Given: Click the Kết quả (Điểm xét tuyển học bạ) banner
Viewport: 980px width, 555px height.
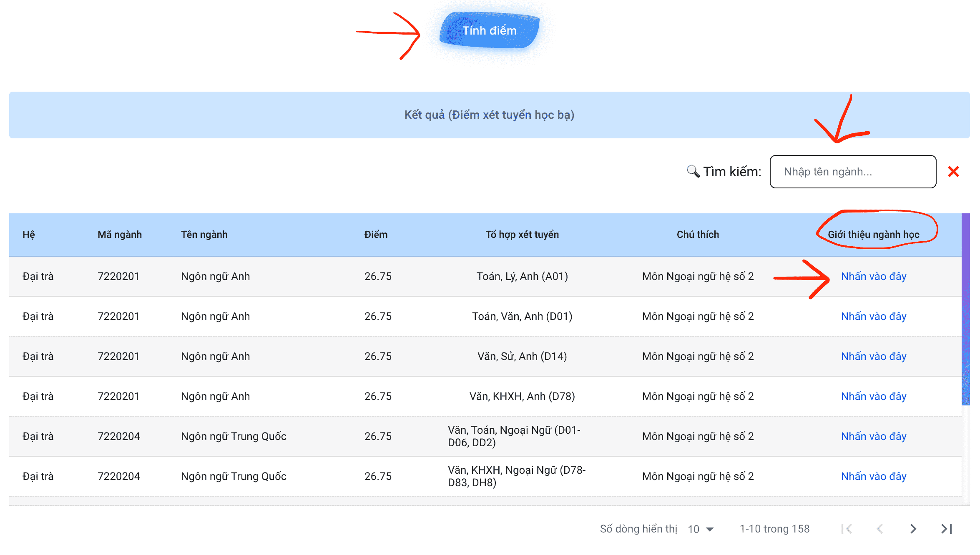Looking at the screenshot, I should 490,115.
